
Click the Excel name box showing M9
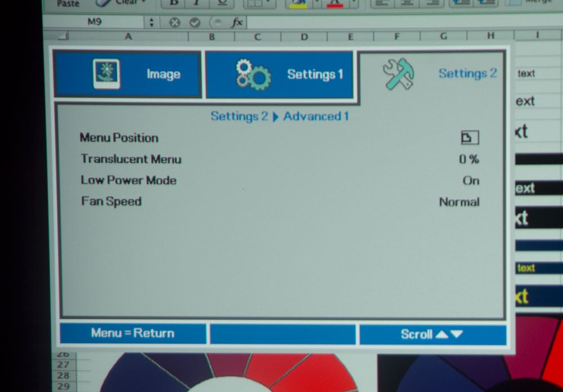[x=94, y=22]
